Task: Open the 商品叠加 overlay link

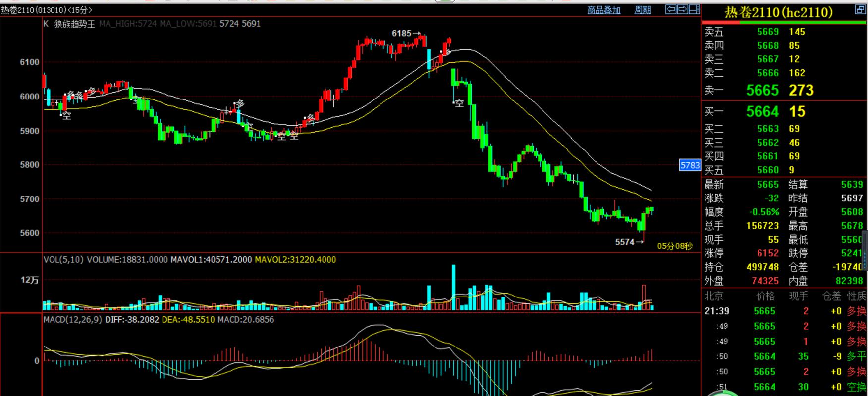Action: pos(603,10)
